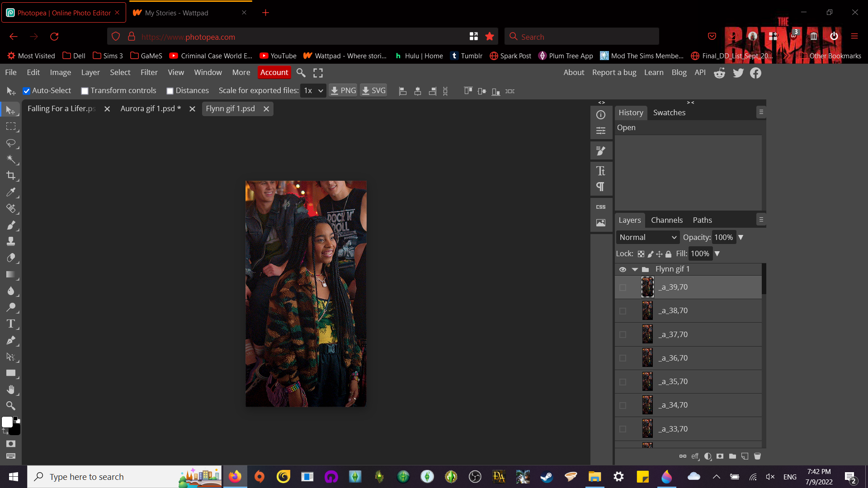Viewport: 868px width, 488px height.
Task: Select the Brush tool
Action: (11, 225)
